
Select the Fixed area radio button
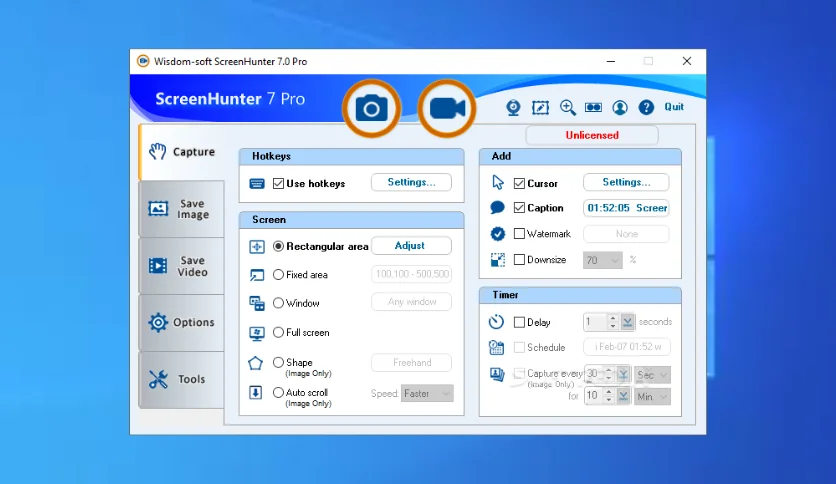278,275
